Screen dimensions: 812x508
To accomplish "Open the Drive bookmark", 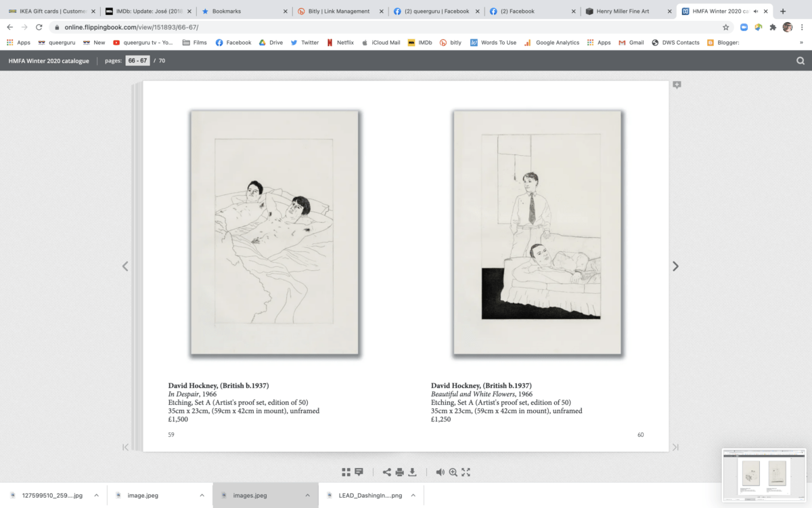I will [271, 42].
